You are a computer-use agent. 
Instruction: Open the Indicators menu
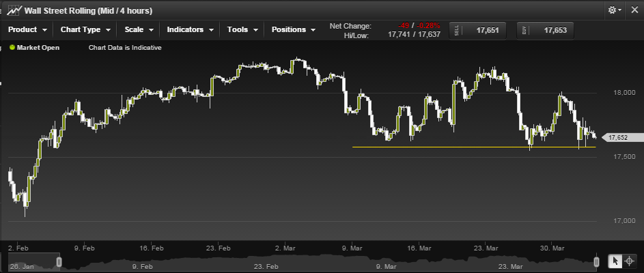pos(190,30)
